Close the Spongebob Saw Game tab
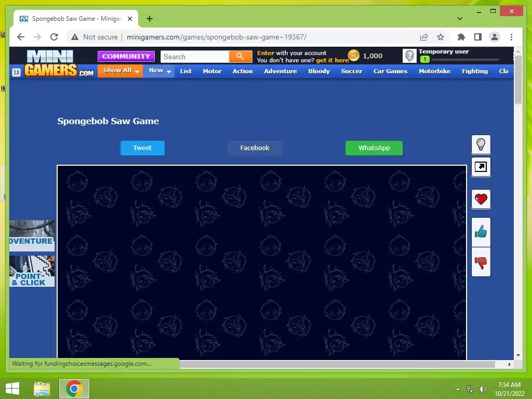Screen dimensions: 532x399 click(130, 19)
